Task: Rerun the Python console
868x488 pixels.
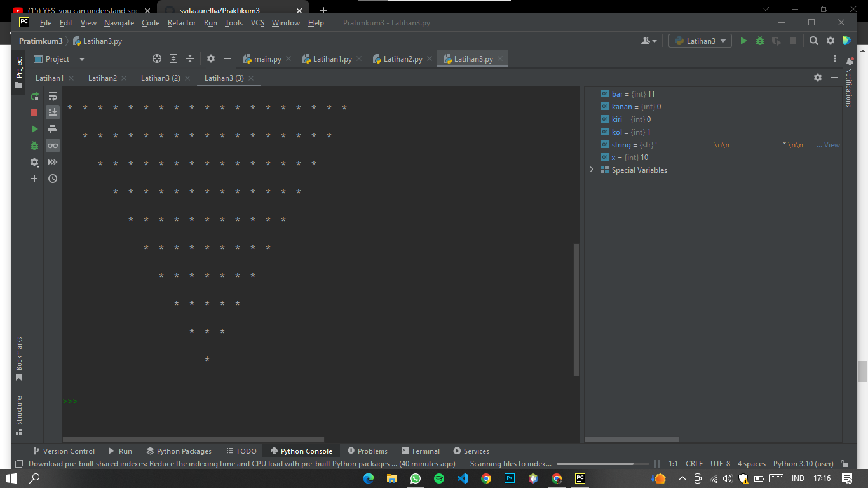Action: point(34,97)
